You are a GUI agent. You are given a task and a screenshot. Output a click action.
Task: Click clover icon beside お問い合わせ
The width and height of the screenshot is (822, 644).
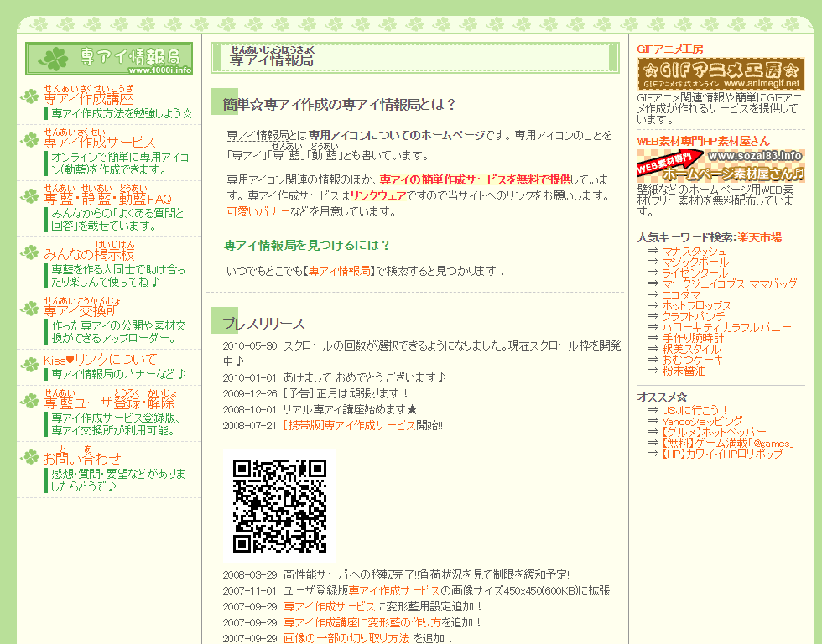point(30,458)
